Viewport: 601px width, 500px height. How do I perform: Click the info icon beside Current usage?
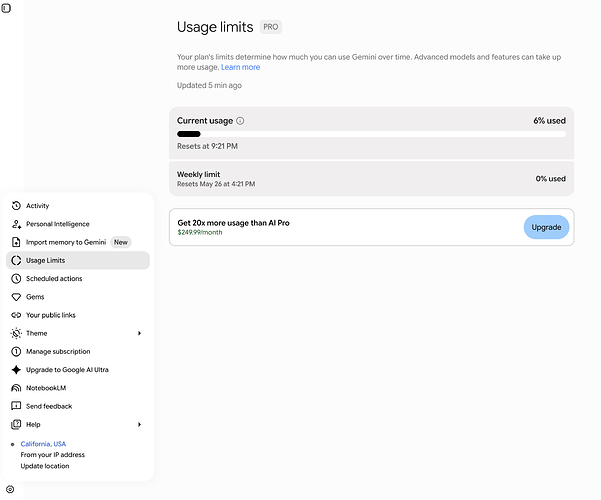[240, 121]
